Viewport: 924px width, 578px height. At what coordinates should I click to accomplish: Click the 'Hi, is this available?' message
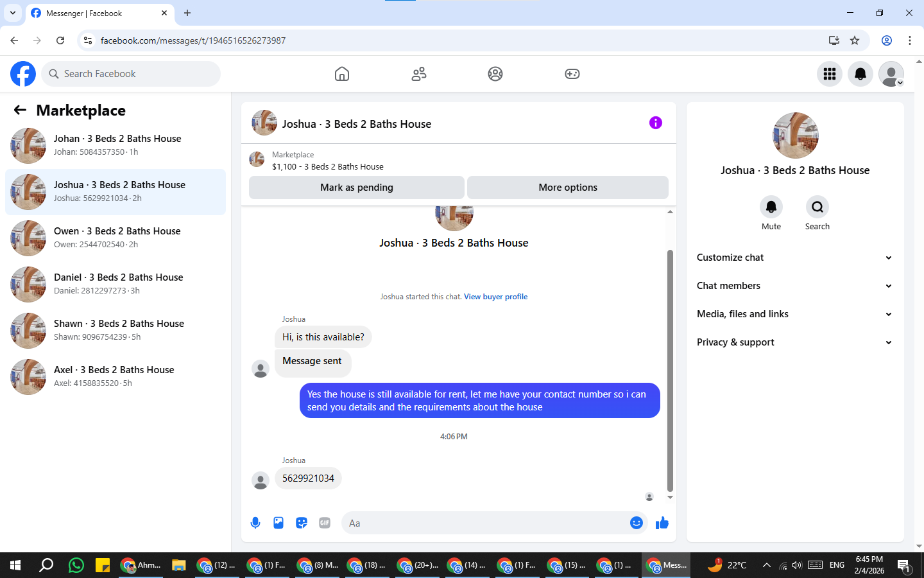pyautogui.click(x=323, y=337)
